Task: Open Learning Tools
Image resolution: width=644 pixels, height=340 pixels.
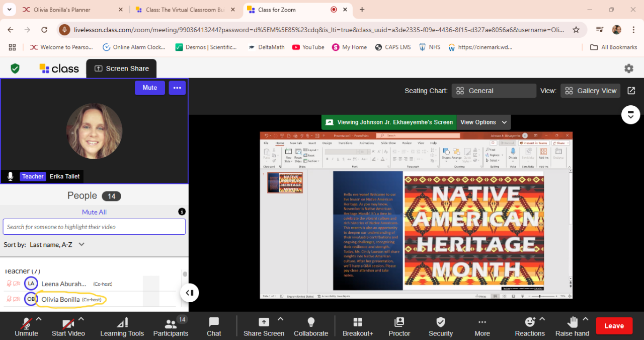Action: point(122,327)
